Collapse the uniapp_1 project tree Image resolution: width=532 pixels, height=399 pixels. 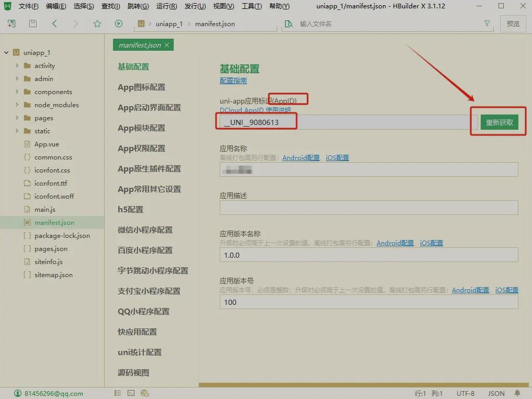pyautogui.click(x=6, y=53)
